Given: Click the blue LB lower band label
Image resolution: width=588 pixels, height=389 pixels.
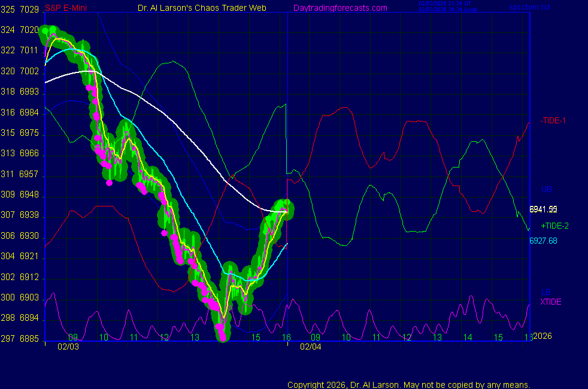Looking at the screenshot, I should click(x=545, y=292).
